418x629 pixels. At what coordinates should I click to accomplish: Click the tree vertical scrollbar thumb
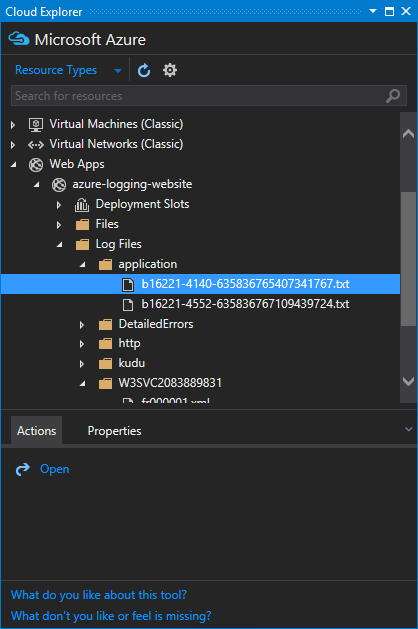click(x=408, y=259)
